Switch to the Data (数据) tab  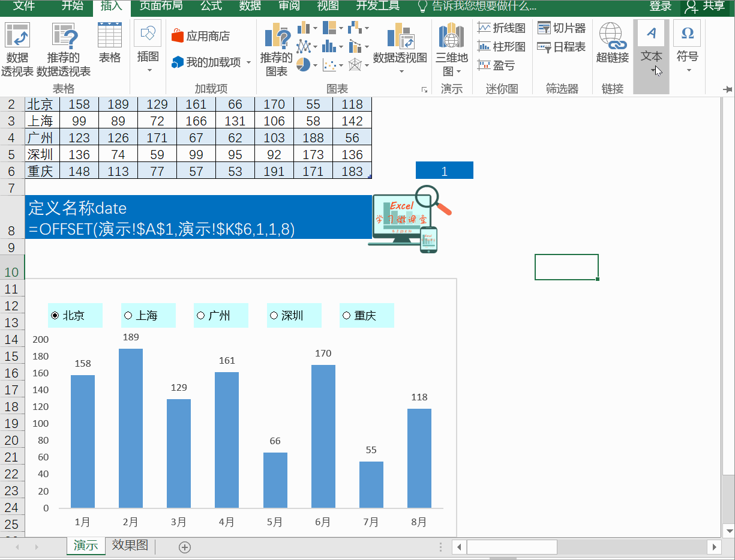250,7
